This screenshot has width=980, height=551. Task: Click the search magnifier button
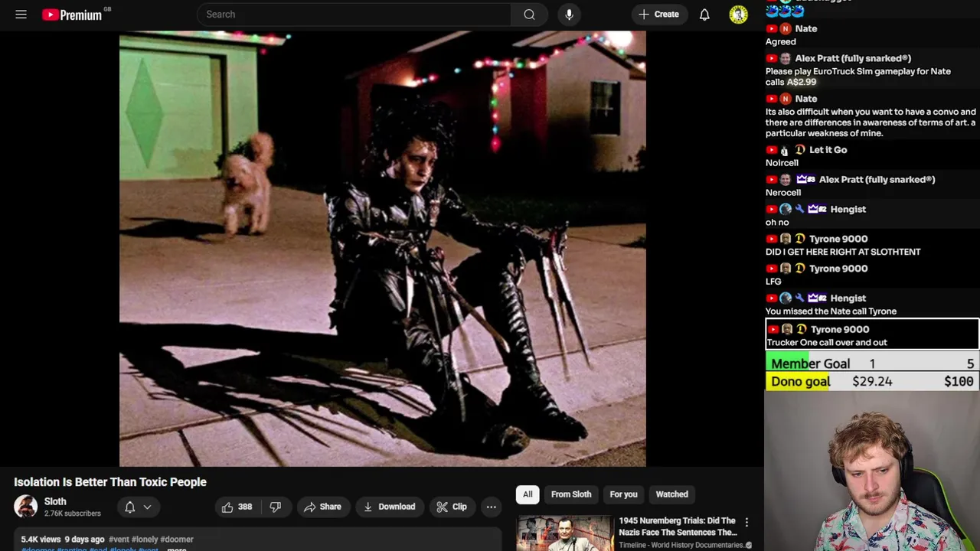[x=529, y=15]
